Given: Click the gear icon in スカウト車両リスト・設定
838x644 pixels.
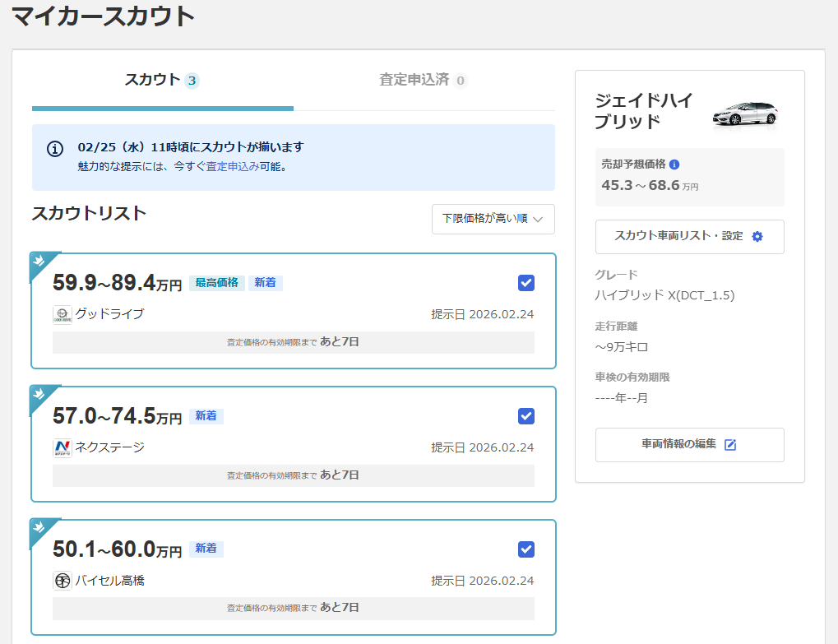Looking at the screenshot, I should click(x=757, y=237).
